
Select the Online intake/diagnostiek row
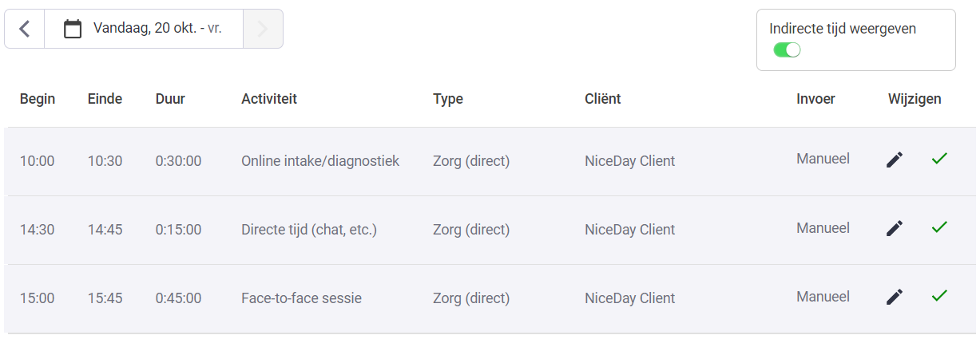[490, 161]
